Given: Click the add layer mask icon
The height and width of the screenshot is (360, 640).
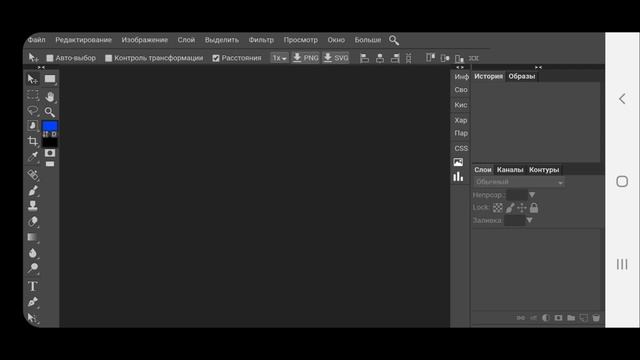Looking at the screenshot, I should 558,318.
